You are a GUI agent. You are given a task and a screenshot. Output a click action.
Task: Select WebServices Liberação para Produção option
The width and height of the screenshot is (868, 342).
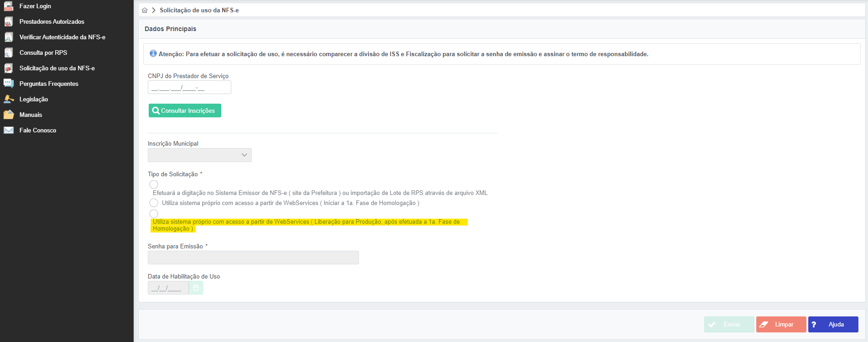(x=154, y=214)
